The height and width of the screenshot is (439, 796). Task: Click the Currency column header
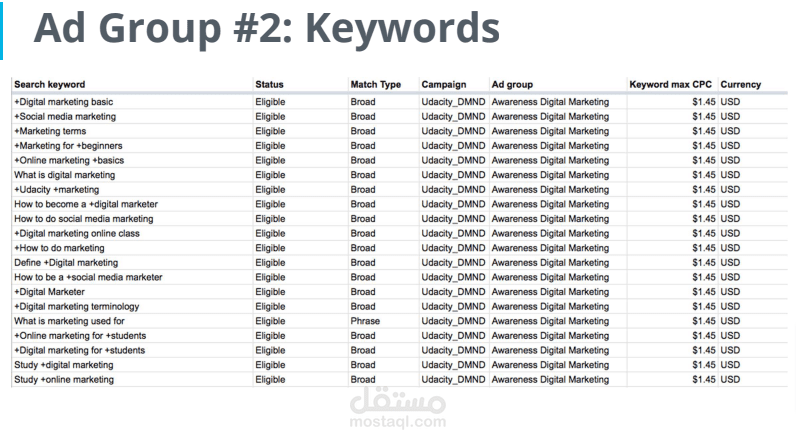741,84
